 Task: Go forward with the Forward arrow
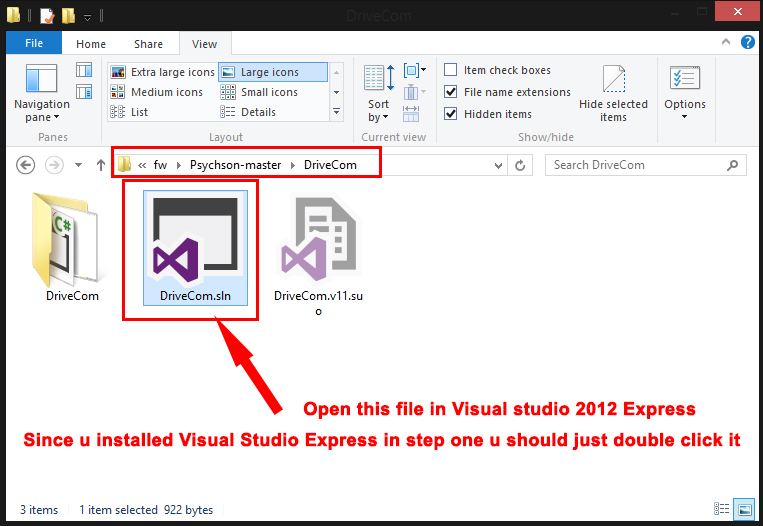click(54, 165)
